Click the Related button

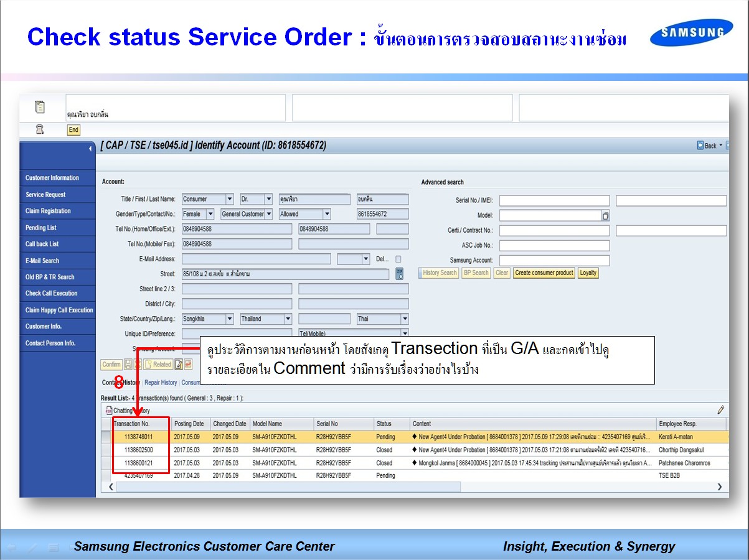pyautogui.click(x=158, y=365)
